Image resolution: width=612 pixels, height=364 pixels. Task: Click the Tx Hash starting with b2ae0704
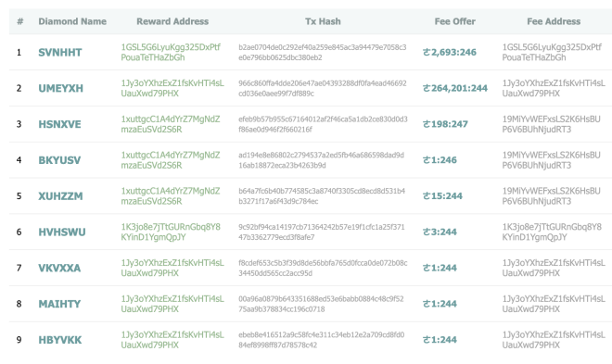pos(323,52)
